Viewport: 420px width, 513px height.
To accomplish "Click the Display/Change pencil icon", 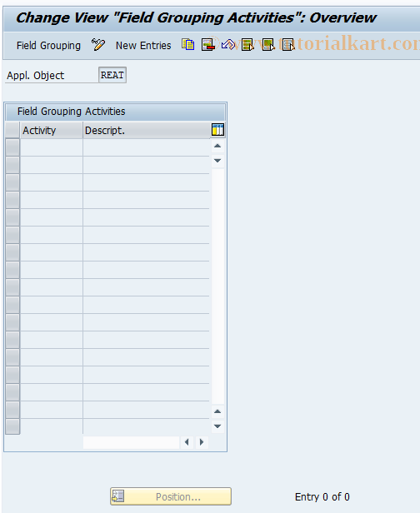I will (x=98, y=45).
